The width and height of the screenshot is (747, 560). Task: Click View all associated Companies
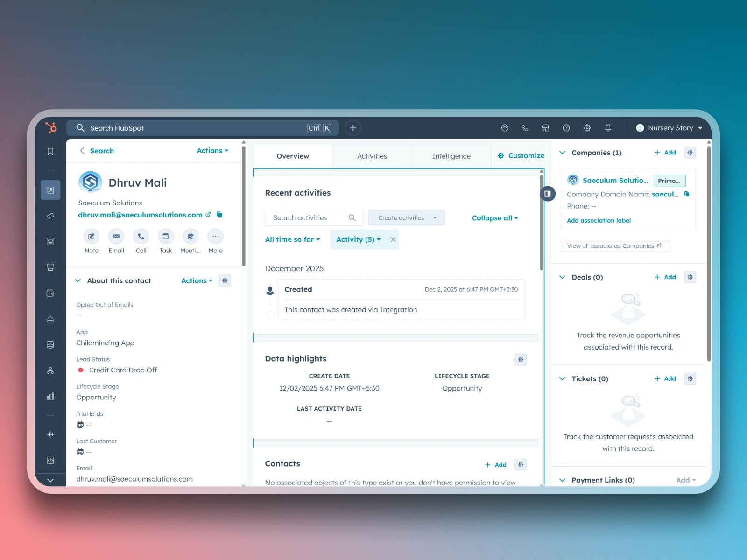pyautogui.click(x=615, y=246)
